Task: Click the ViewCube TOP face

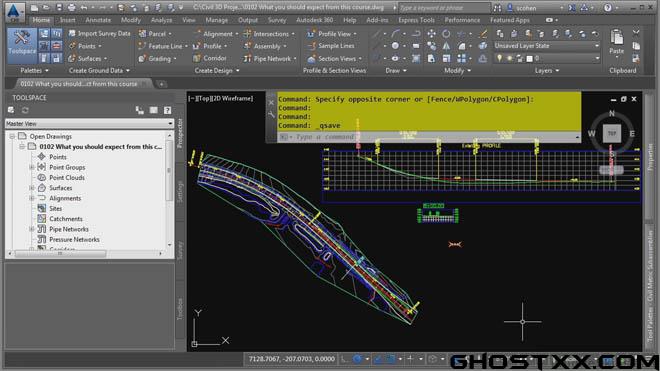Action: pos(612,133)
